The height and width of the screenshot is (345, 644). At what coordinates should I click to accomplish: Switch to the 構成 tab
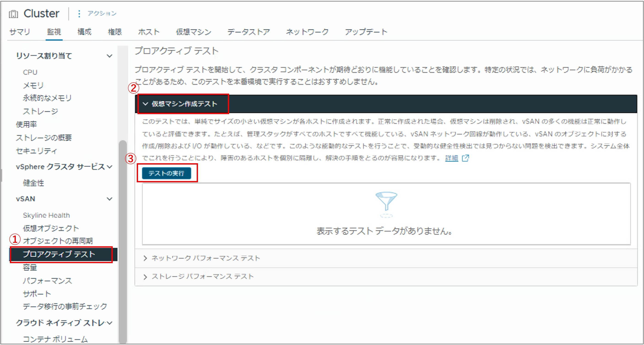point(84,32)
